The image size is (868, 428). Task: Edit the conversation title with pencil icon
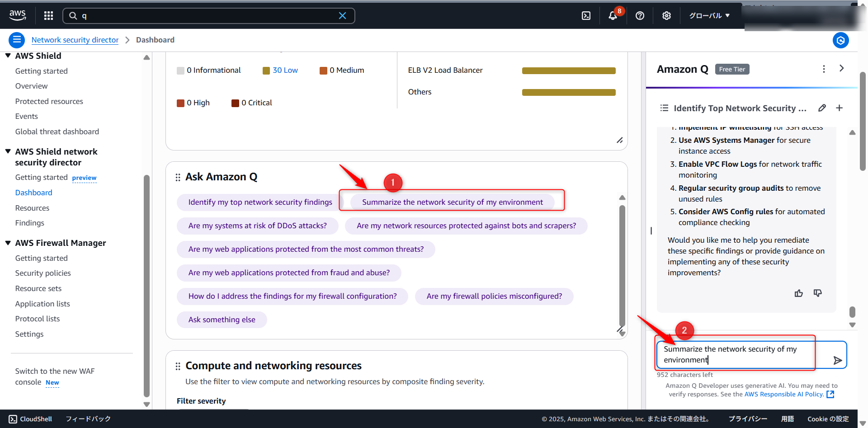coord(822,108)
